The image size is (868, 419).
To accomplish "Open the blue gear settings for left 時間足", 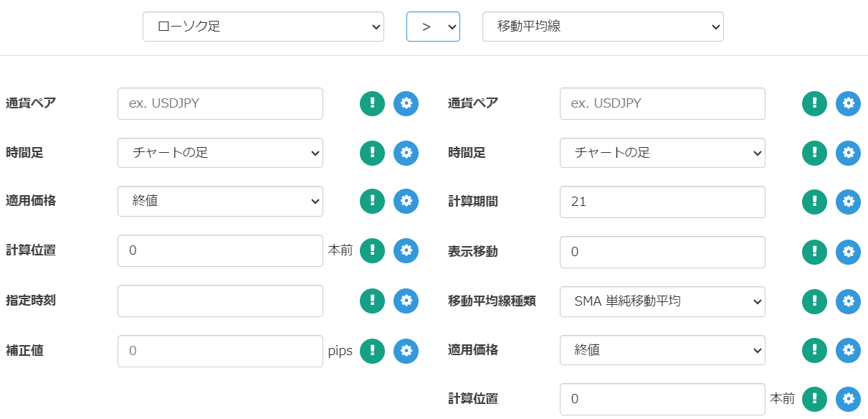I will pos(406,152).
